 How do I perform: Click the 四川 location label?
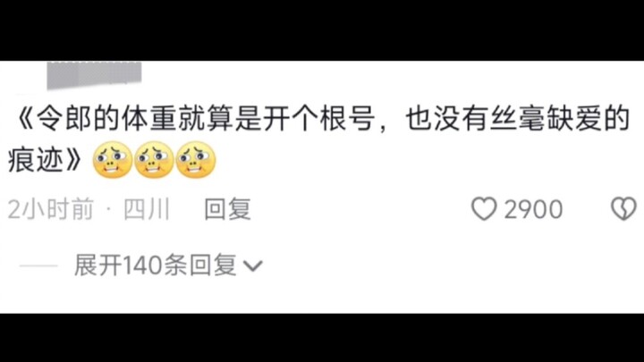tap(147, 209)
